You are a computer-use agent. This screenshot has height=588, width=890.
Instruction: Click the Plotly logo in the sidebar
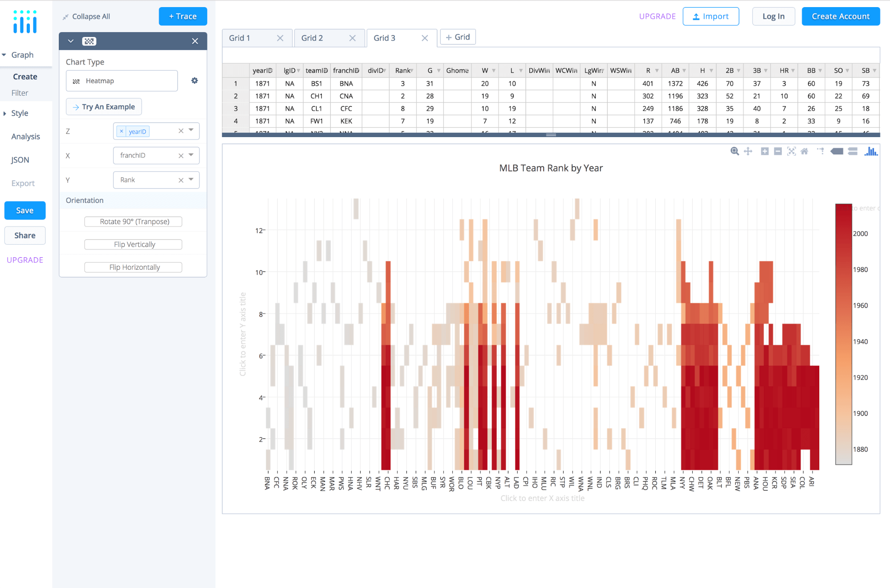click(x=25, y=21)
